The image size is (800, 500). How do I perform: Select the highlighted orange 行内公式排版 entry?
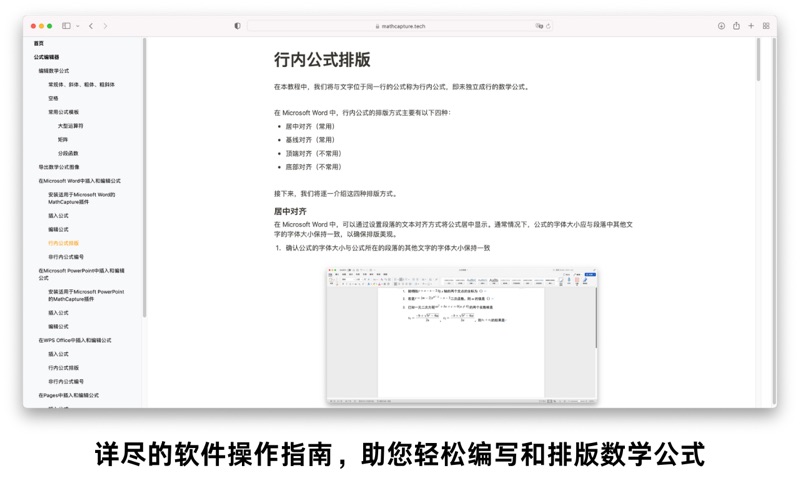point(63,243)
